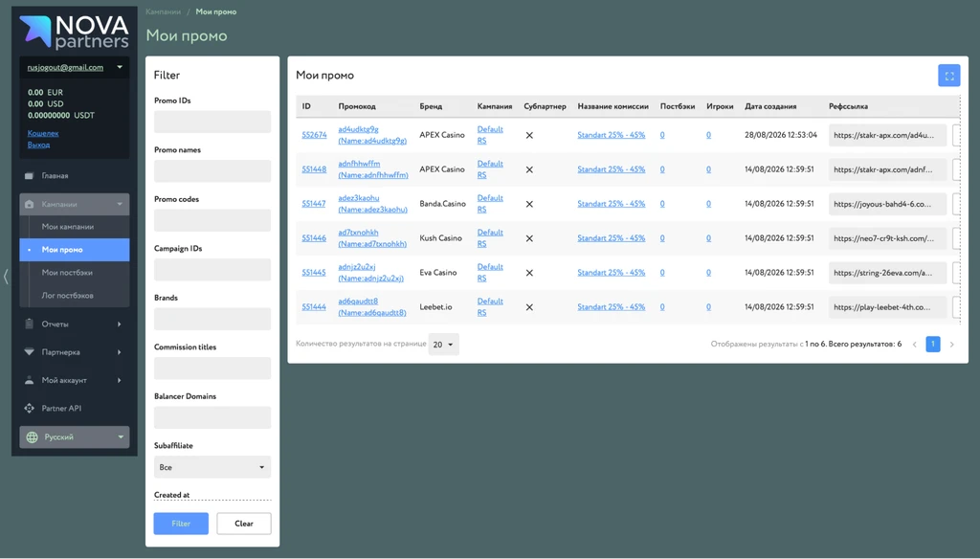Click reflink field https://play-leebet-4th.co...
This screenshot has width=980, height=559.
coord(887,307)
